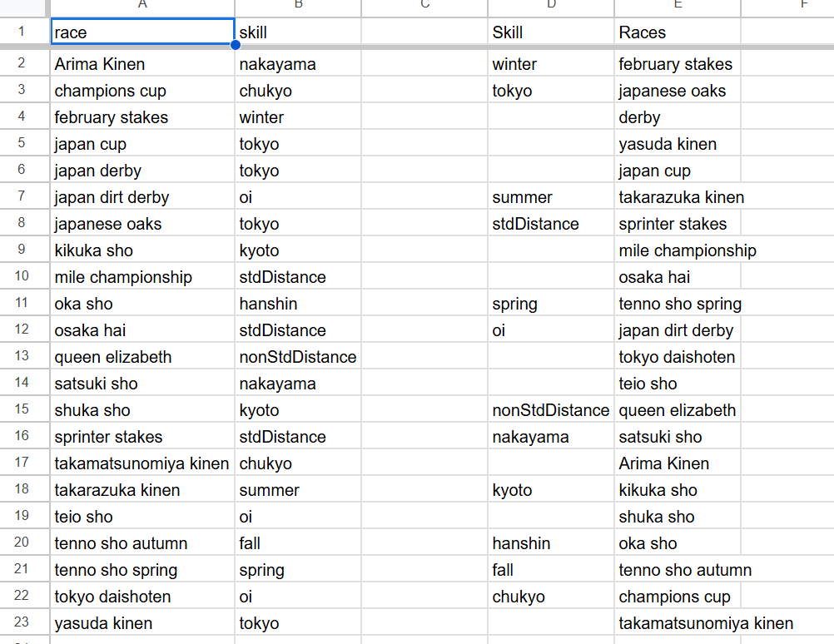
Task: Select cell A1 containing 'race'
Action: (142, 32)
